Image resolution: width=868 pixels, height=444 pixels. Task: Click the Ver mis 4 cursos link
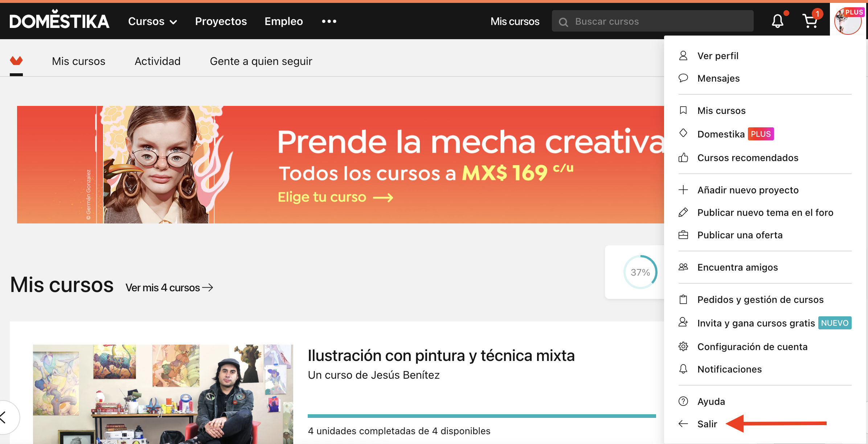click(x=169, y=288)
